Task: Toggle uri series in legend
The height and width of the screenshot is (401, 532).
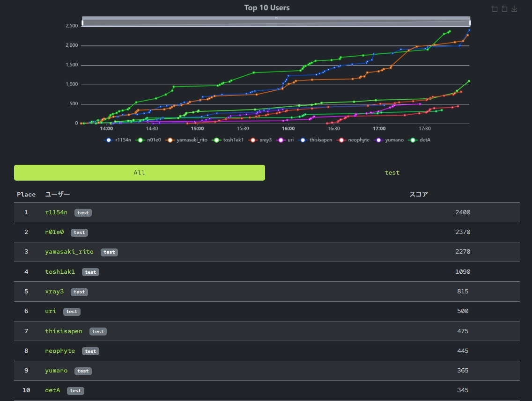Action: [285, 140]
